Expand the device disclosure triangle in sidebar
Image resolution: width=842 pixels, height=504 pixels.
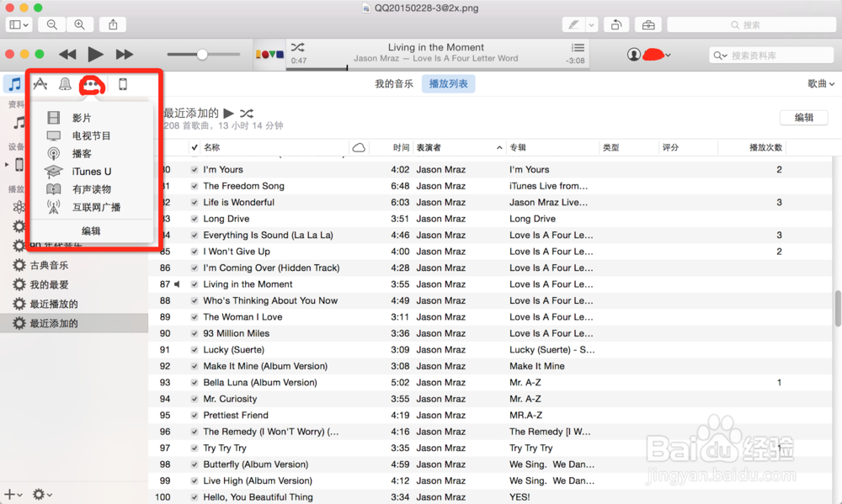tap(7, 164)
